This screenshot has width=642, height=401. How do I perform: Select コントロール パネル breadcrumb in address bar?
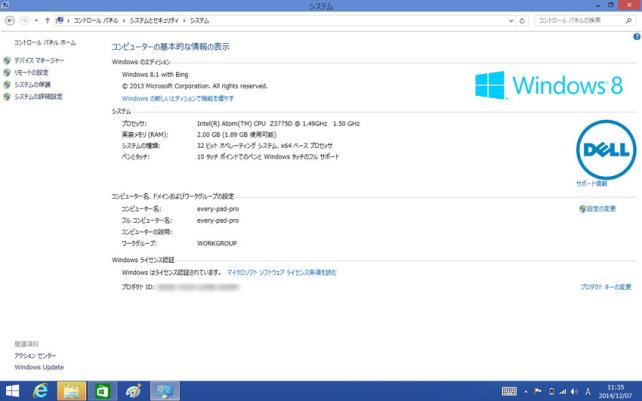point(96,20)
